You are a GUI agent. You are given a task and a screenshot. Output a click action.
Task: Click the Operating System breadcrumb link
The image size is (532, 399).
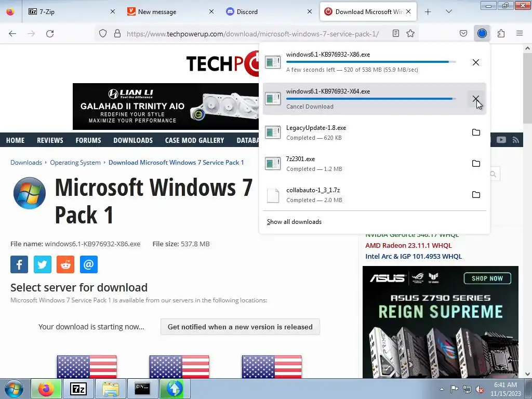(75, 163)
